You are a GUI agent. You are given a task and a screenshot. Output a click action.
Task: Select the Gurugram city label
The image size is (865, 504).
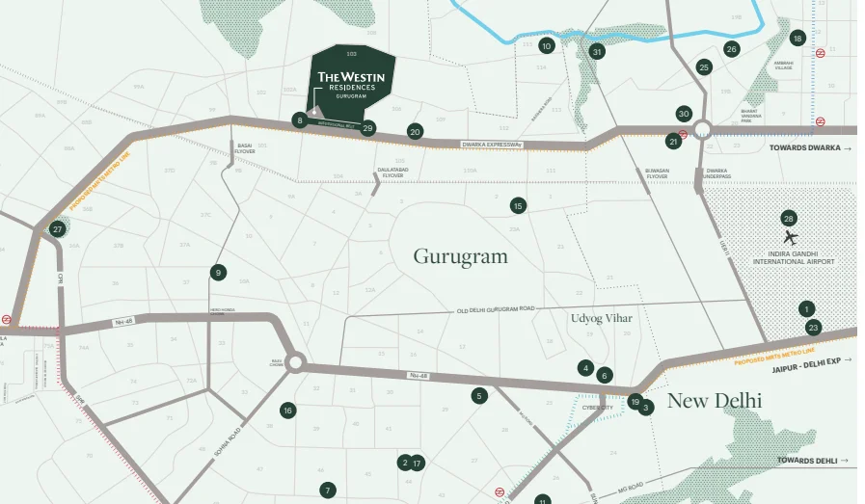point(460,256)
